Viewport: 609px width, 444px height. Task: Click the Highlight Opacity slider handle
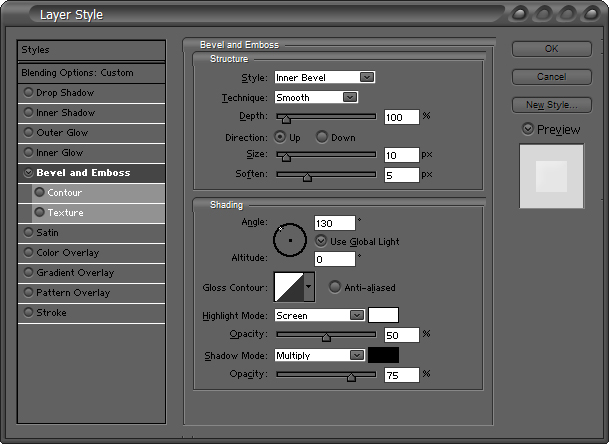326,337
